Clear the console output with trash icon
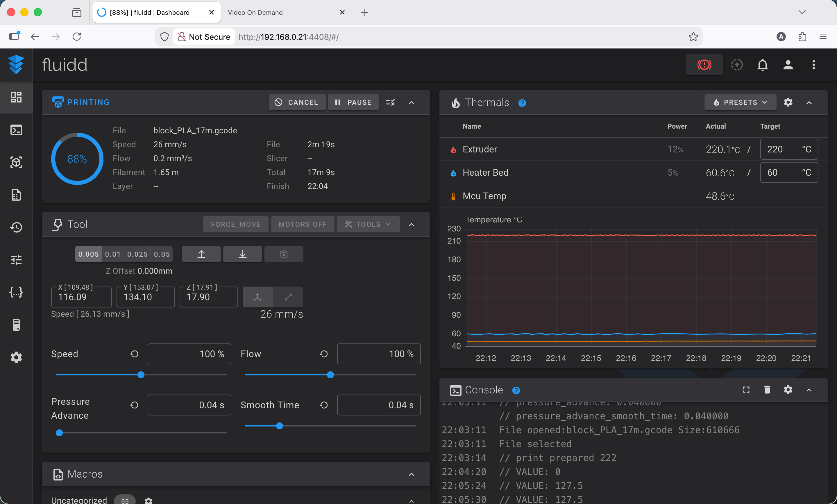This screenshot has width=837, height=504. tap(767, 390)
